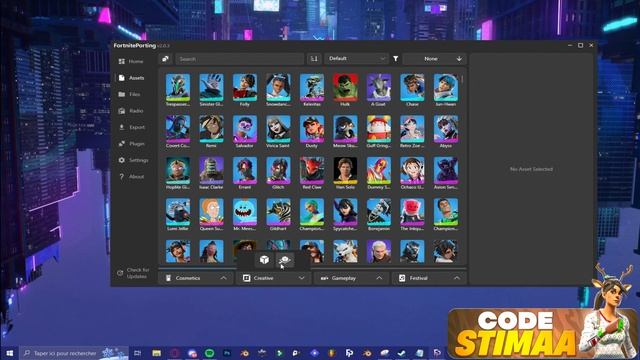Select the Abyss outfit thumbnail

[446, 129]
